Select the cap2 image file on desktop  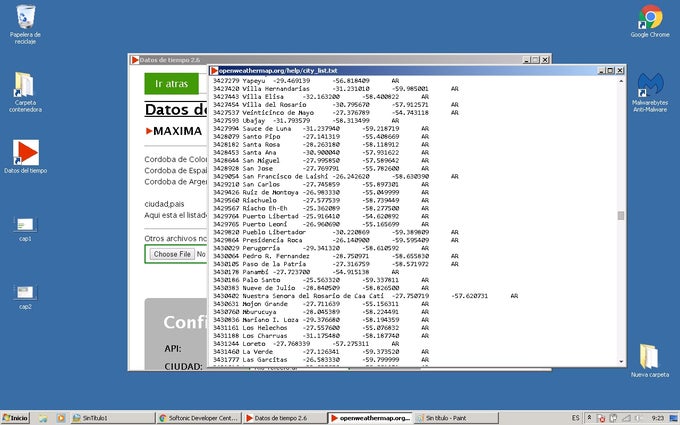coord(25,297)
